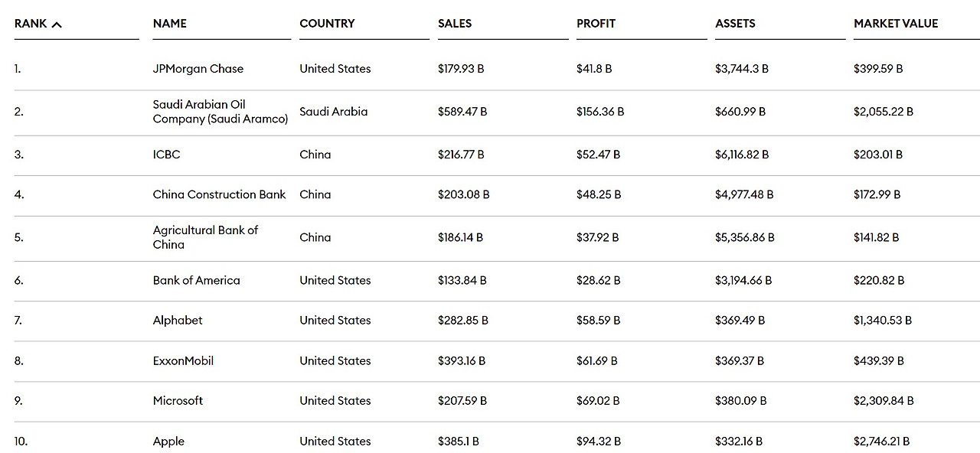Click the RANK sort arrow icon
Viewport: 980px width, 453px height.
[57, 24]
